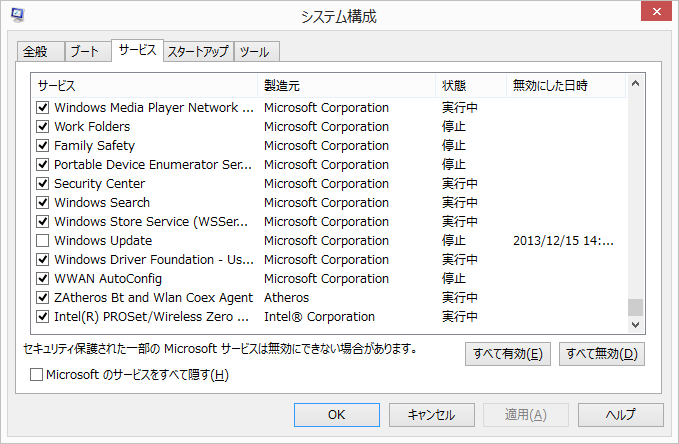Enable the Windows Update checkbox

click(42, 240)
